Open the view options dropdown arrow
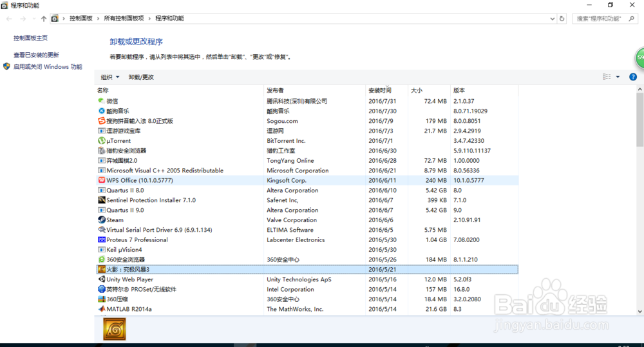This screenshot has width=644, height=347. (618, 77)
